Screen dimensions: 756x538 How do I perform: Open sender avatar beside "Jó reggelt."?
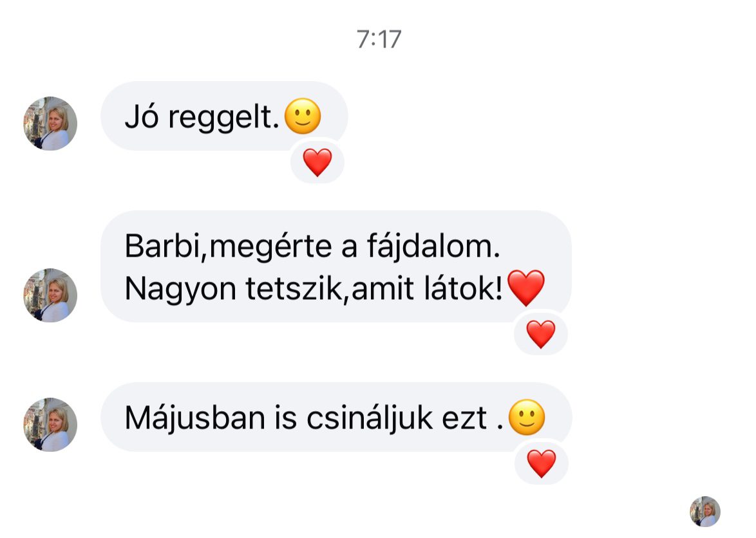point(50,124)
